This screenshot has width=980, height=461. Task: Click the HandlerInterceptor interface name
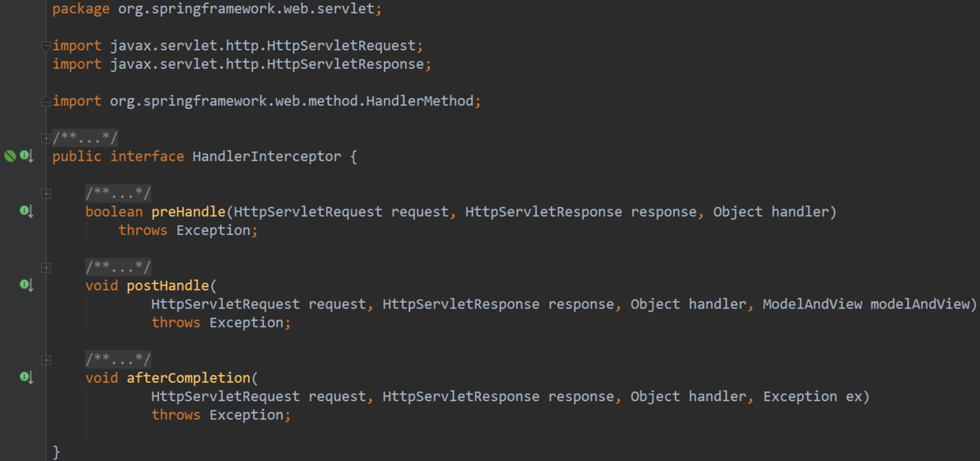(266, 157)
